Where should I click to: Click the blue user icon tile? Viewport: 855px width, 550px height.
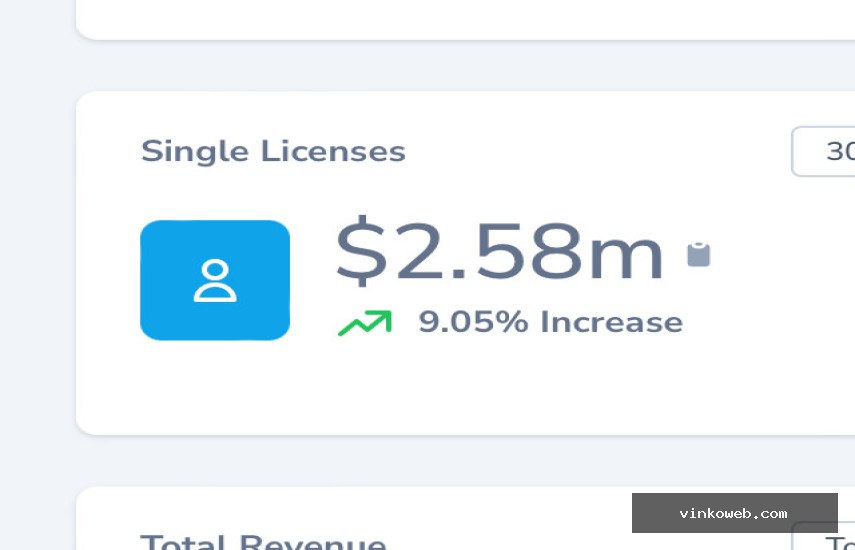coord(215,280)
